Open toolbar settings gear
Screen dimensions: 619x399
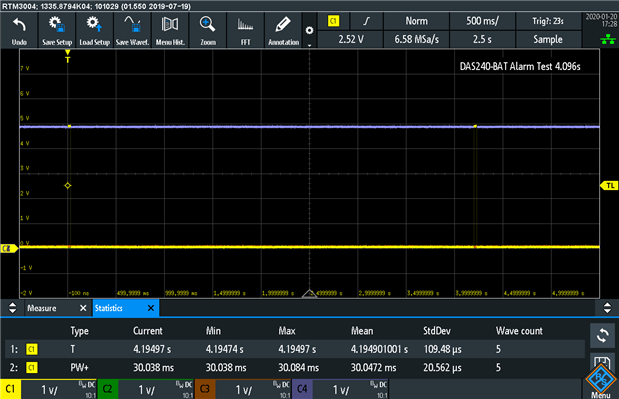[310, 30]
